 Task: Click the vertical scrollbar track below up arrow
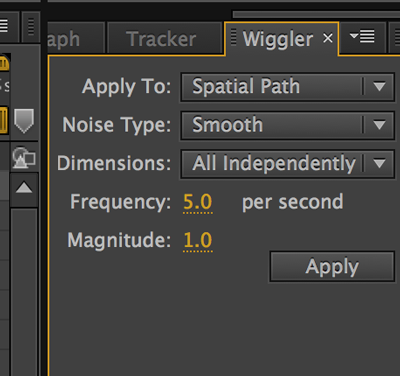(24, 292)
